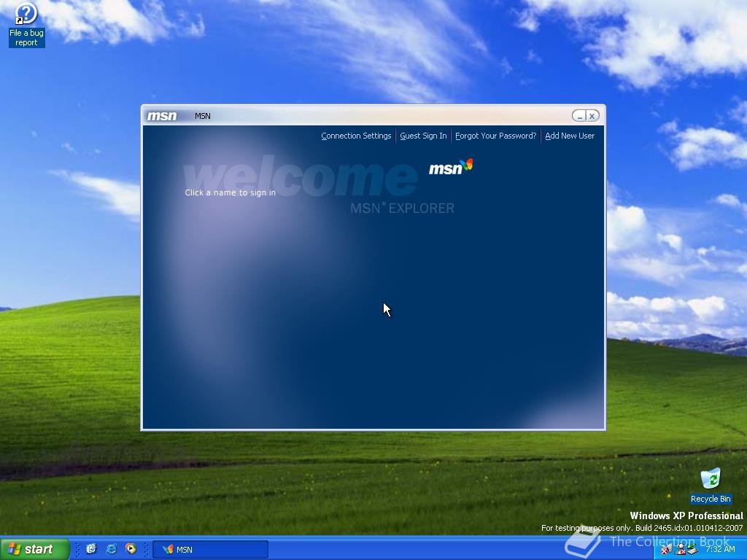The image size is (747, 560).
Task: Launch Internet Explorer from Quick Launch
Action: tap(111, 549)
